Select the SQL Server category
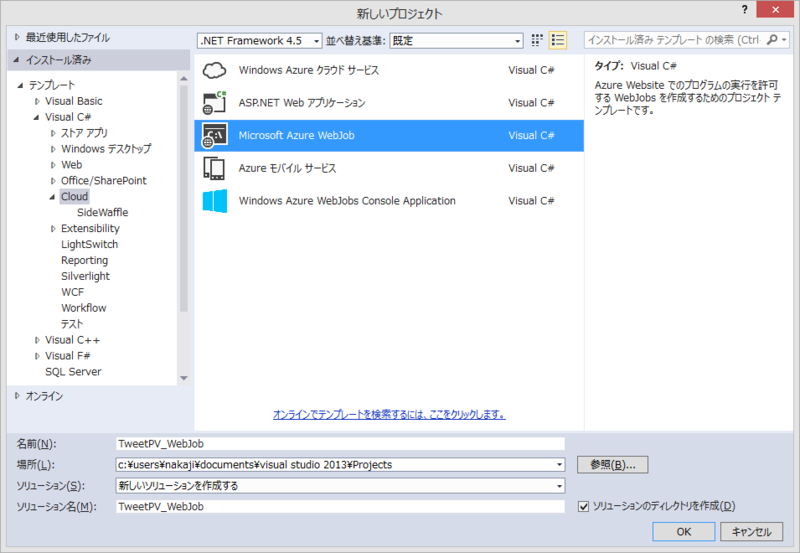The width and height of the screenshot is (800, 553). coord(73,371)
